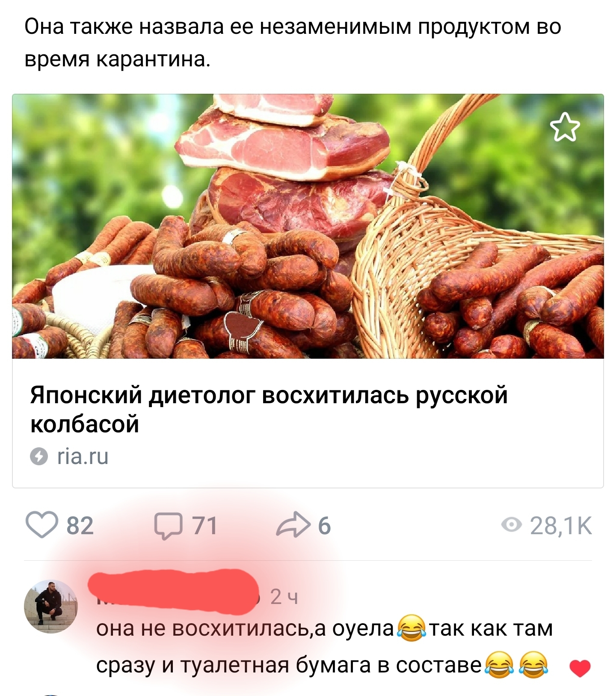
Task: Tap the comment text about туалетная бумага
Action: (x=324, y=647)
